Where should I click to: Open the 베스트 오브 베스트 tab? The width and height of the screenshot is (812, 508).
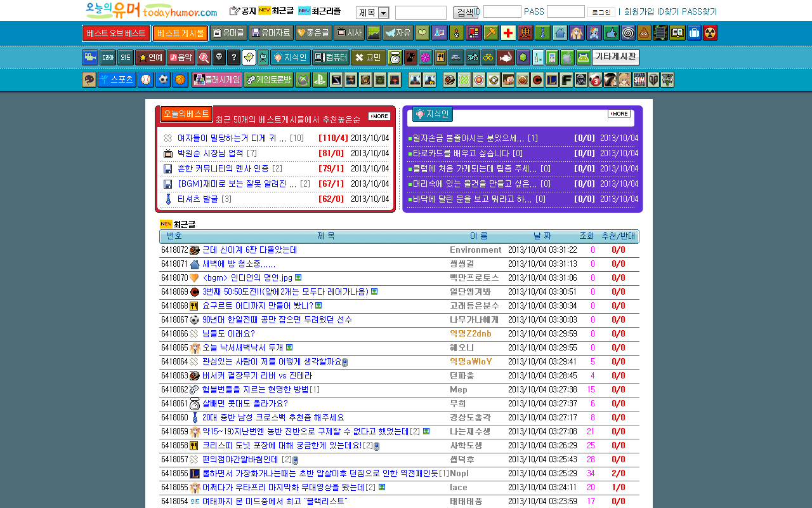(116, 33)
